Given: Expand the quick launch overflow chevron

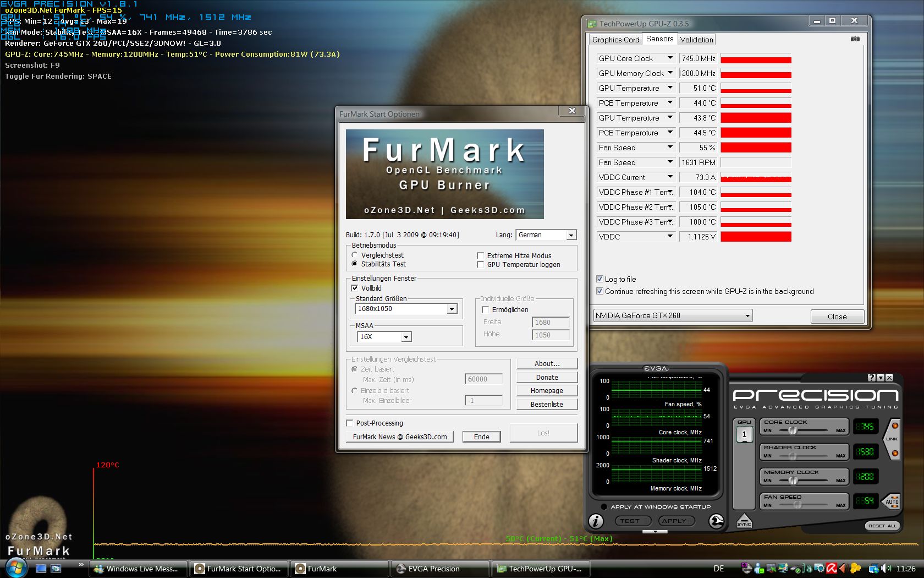Looking at the screenshot, I should 81,565.
